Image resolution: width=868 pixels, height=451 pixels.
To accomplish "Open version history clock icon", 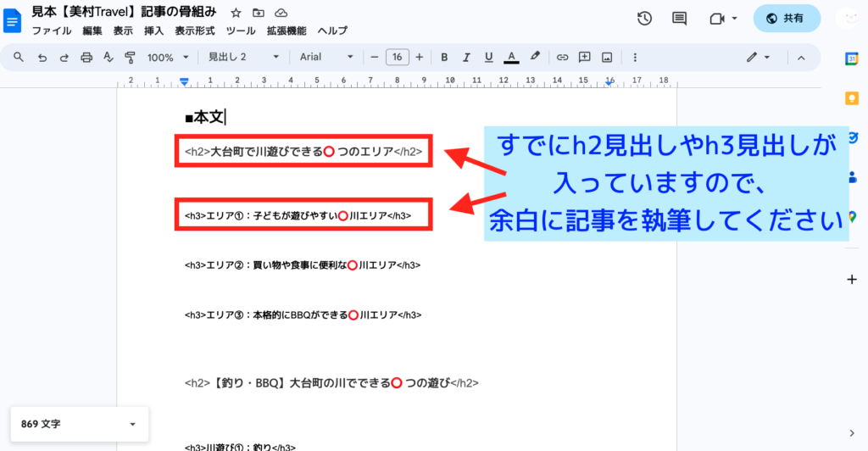I will pos(644,18).
